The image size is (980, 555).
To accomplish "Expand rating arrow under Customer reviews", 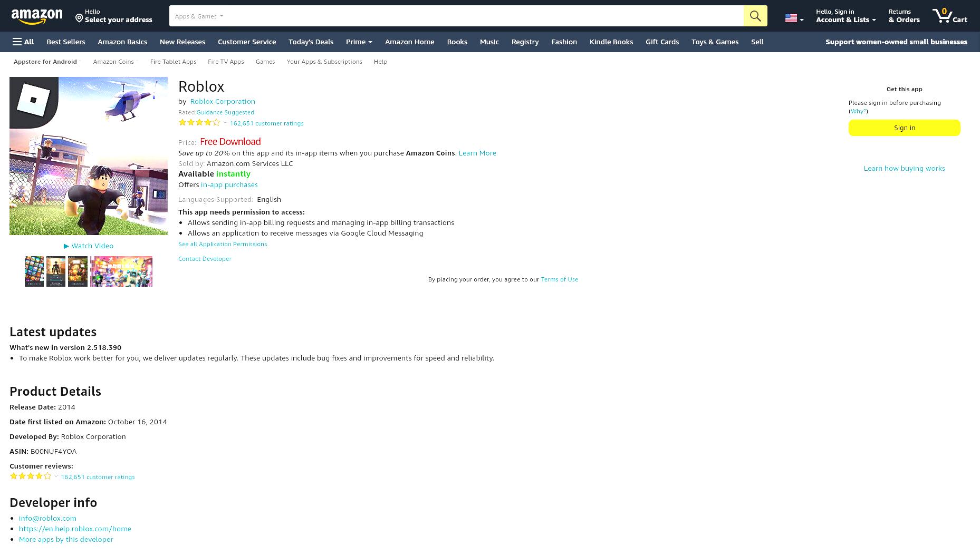I will [56, 476].
